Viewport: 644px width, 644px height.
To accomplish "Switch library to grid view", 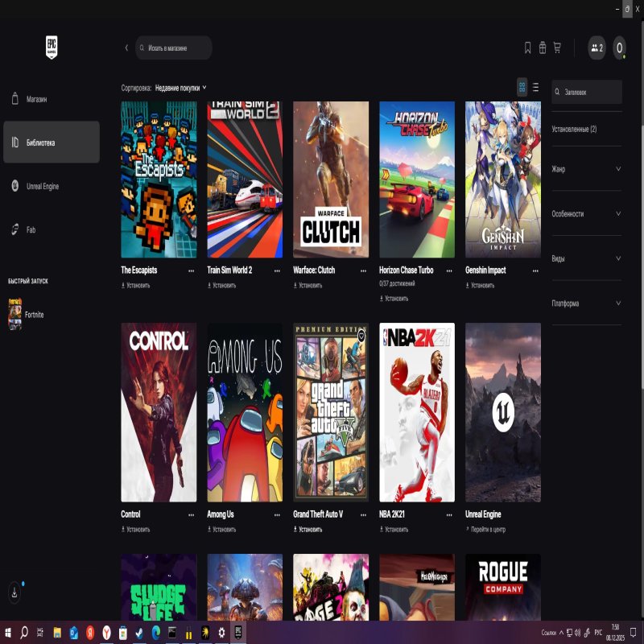I will coord(522,88).
